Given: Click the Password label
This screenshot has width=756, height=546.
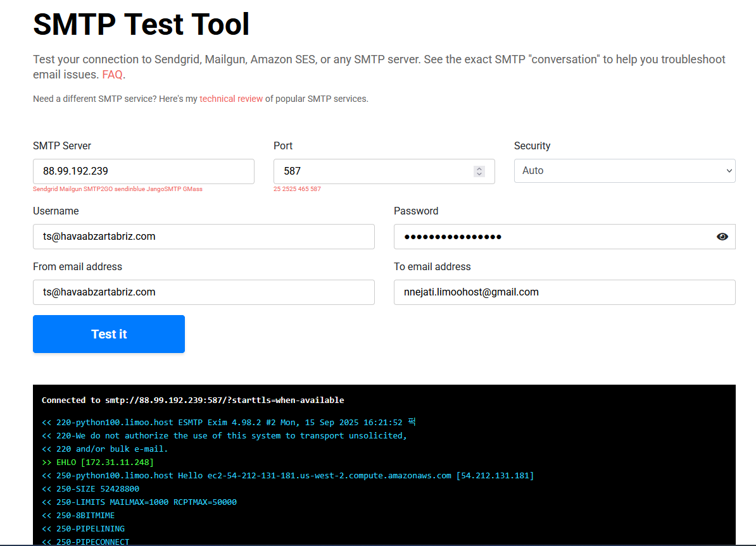Looking at the screenshot, I should click(415, 211).
